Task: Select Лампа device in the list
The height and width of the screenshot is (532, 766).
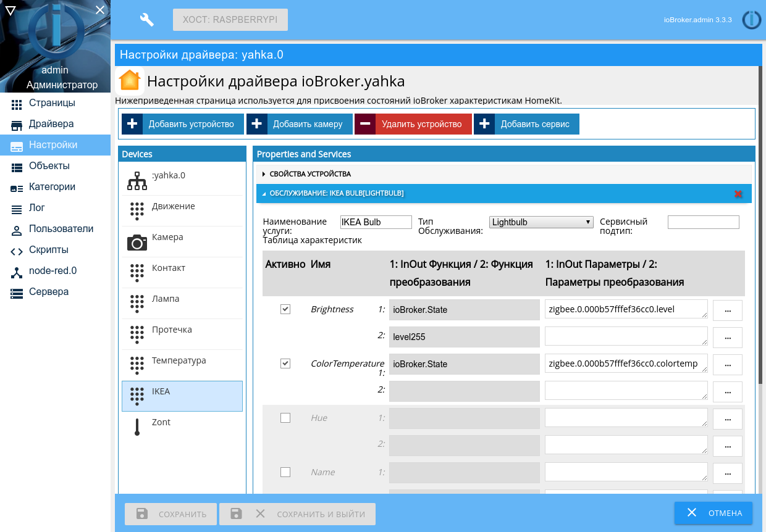Action: coord(182,303)
